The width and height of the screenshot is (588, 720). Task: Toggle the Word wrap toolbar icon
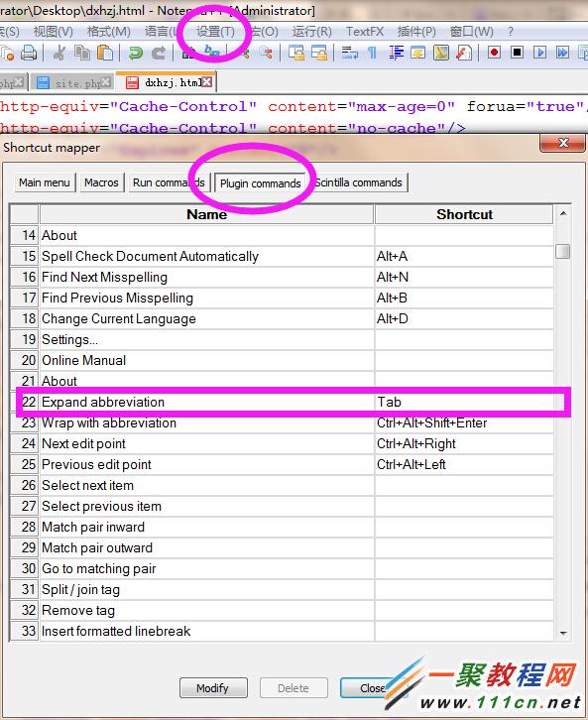[x=350, y=53]
